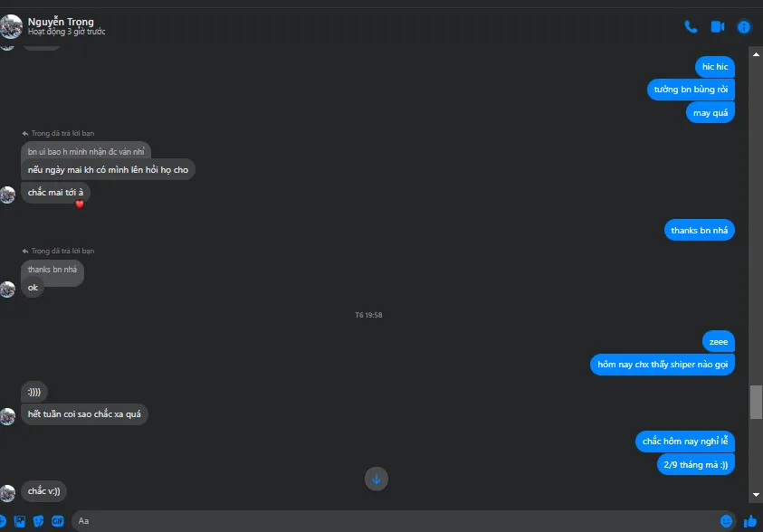
Task: Open the GIF picker
Action: click(57, 521)
